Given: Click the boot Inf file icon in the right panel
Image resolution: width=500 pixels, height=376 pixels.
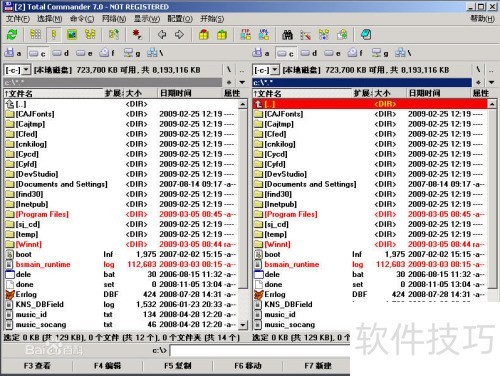Looking at the screenshot, I should pos(259,254).
